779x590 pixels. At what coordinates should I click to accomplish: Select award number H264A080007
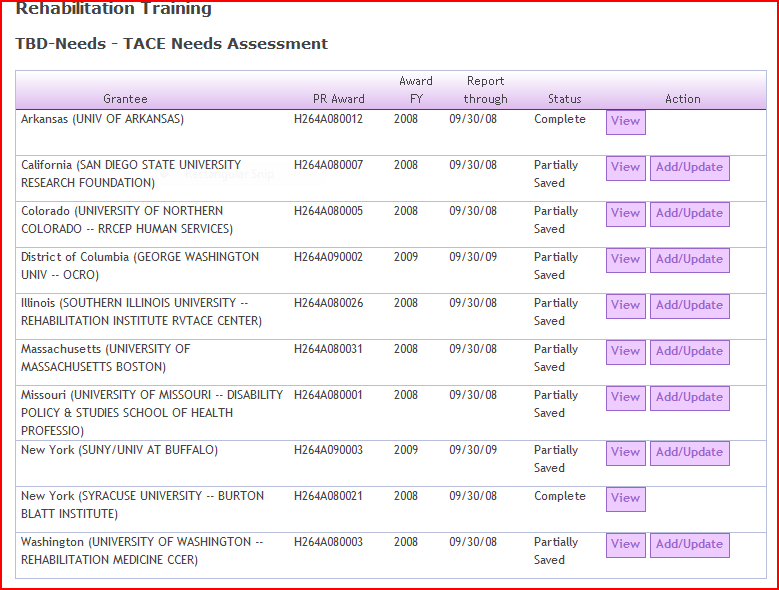pyautogui.click(x=328, y=165)
